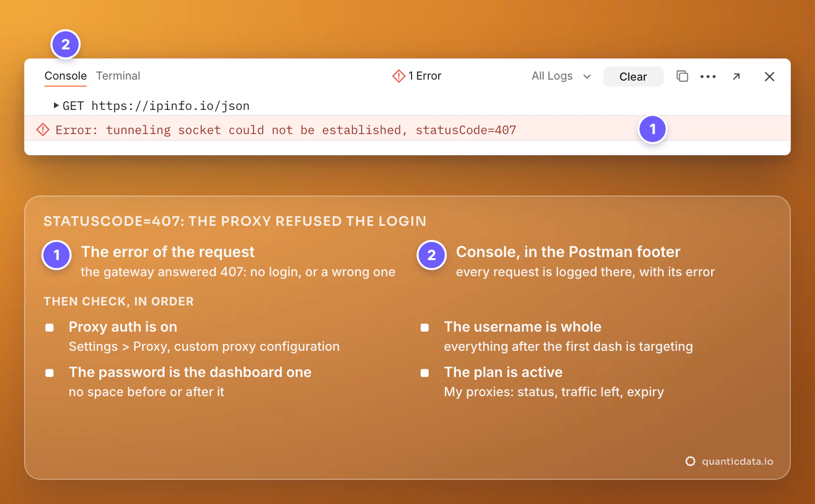Select the tunneling socket error line

(x=407, y=130)
